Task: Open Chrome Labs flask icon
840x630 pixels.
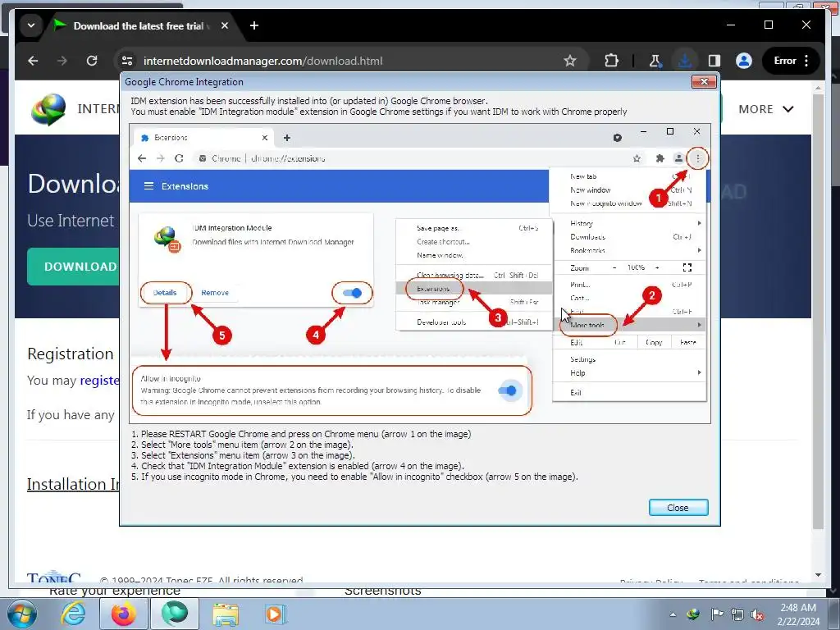Action: click(x=655, y=61)
